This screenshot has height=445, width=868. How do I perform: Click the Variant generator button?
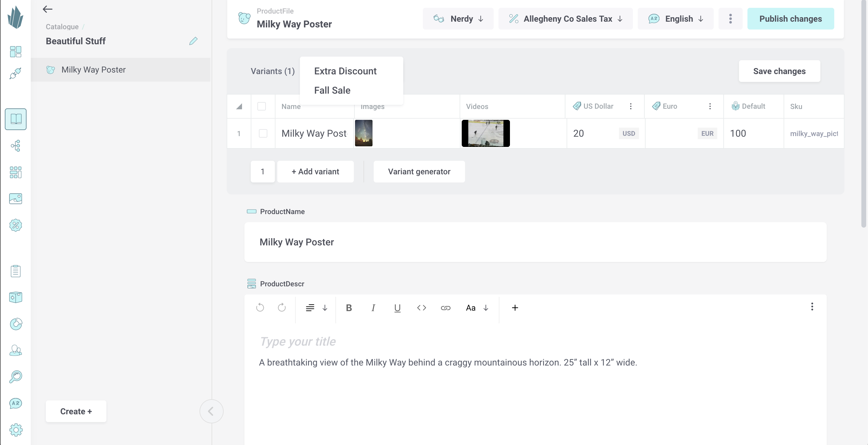tap(419, 171)
